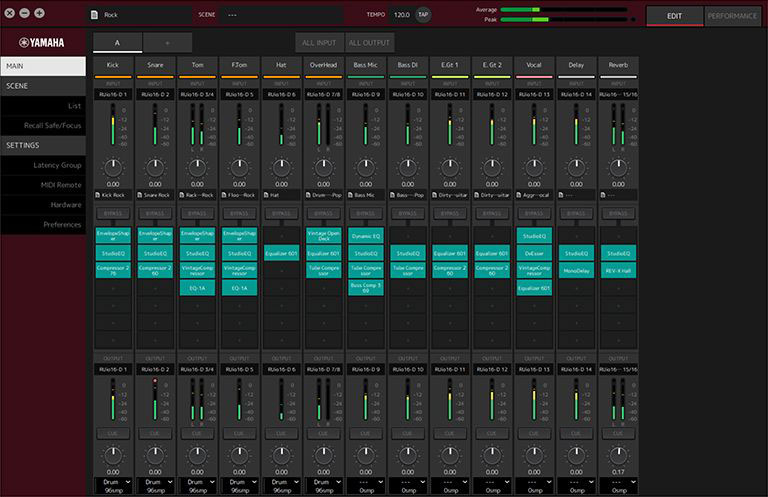768x497 pixels.
Task: Click the tempo value field showing 120.0
Action: (x=400, y=15)
